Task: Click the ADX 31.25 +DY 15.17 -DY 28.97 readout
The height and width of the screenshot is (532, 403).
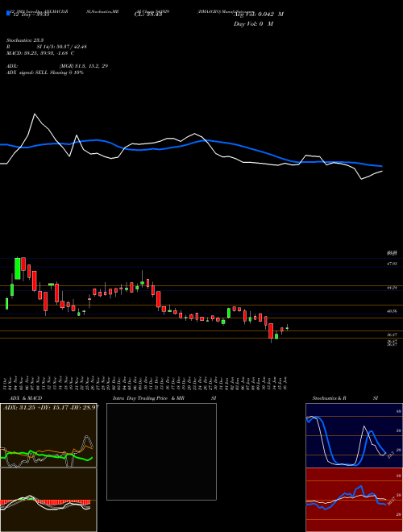Action: pyautogui.click(x=51, y=407)
